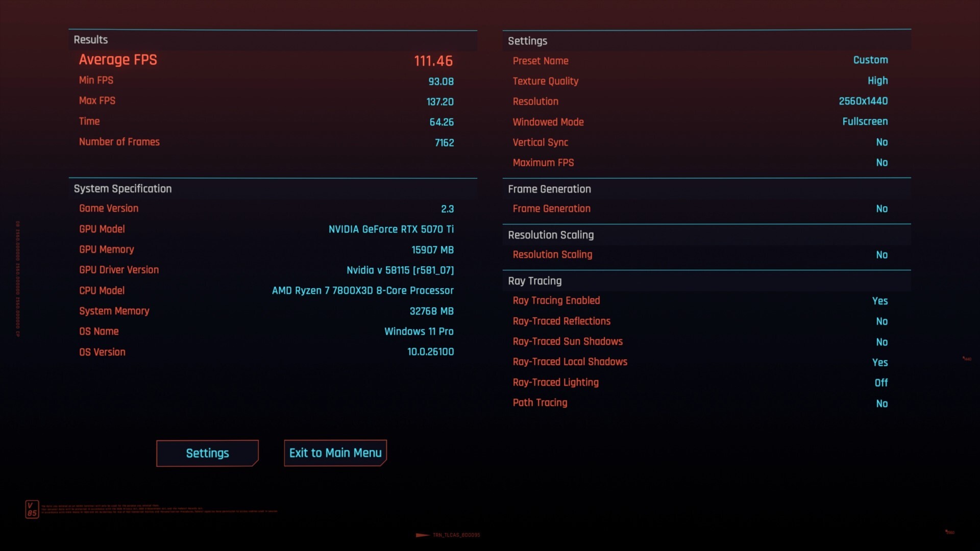Click the V 85 logo icon
This screenshot has width=980, height=551.
pos(32,509)
